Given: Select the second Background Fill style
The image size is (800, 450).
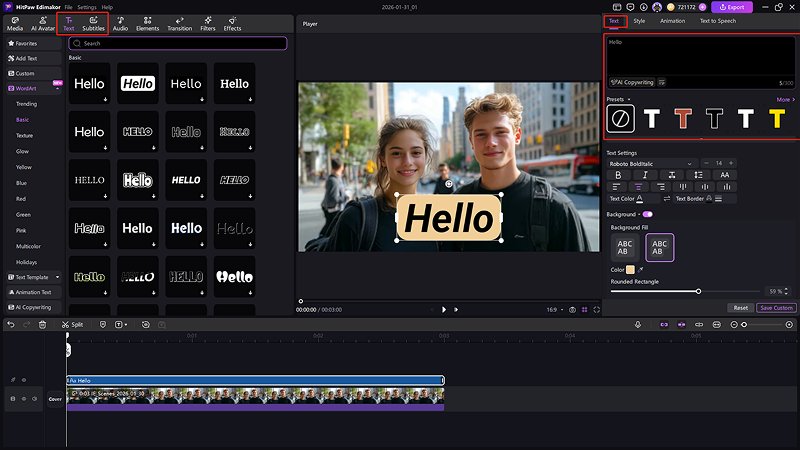Looking at the screenshot, I should [x=659, y=247].
